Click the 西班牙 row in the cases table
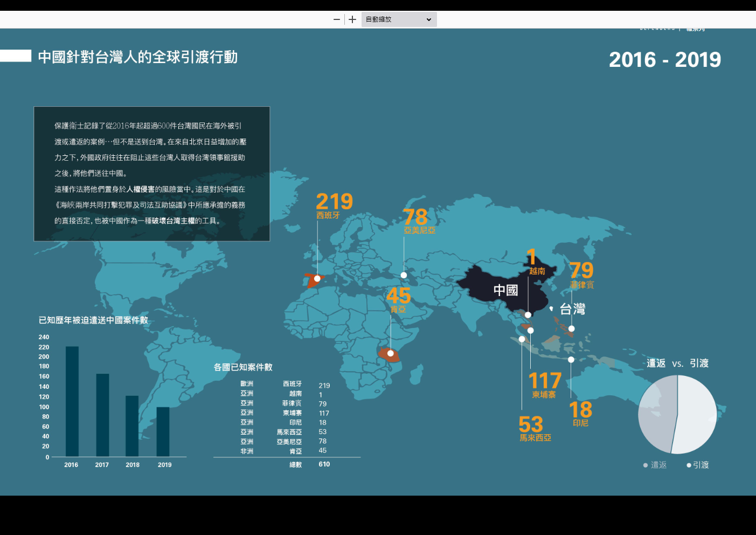This screenshot has width=756, height=535. coord(286,385)
